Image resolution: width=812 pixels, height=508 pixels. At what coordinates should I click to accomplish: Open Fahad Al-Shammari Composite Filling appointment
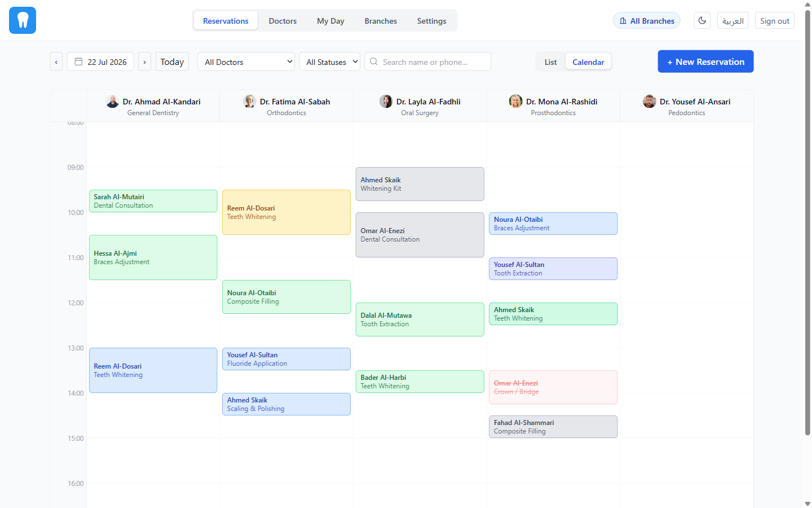pyautogui.click(x=553, y=427)
